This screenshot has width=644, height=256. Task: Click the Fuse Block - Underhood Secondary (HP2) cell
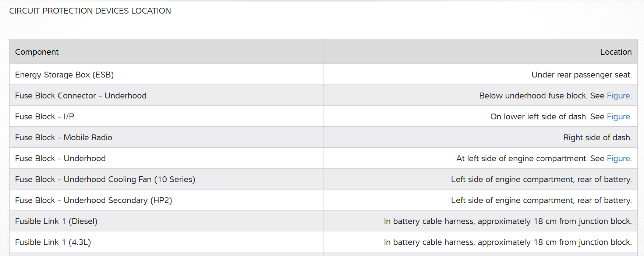click(x=93, y=201)
